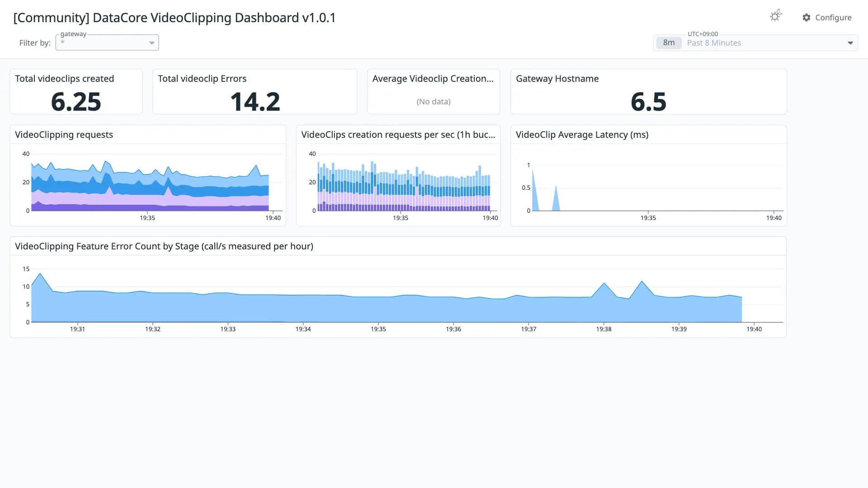Image resolution: width=868 pixels, height=488 pixels.
Task: Open the gateway filter dropdown
Action: pos(107,42)
